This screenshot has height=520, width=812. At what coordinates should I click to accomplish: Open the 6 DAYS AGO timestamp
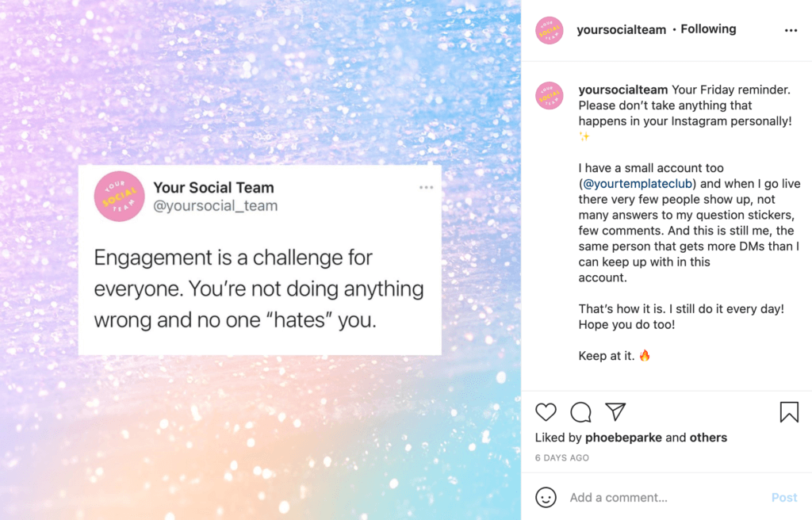[562, 458]
